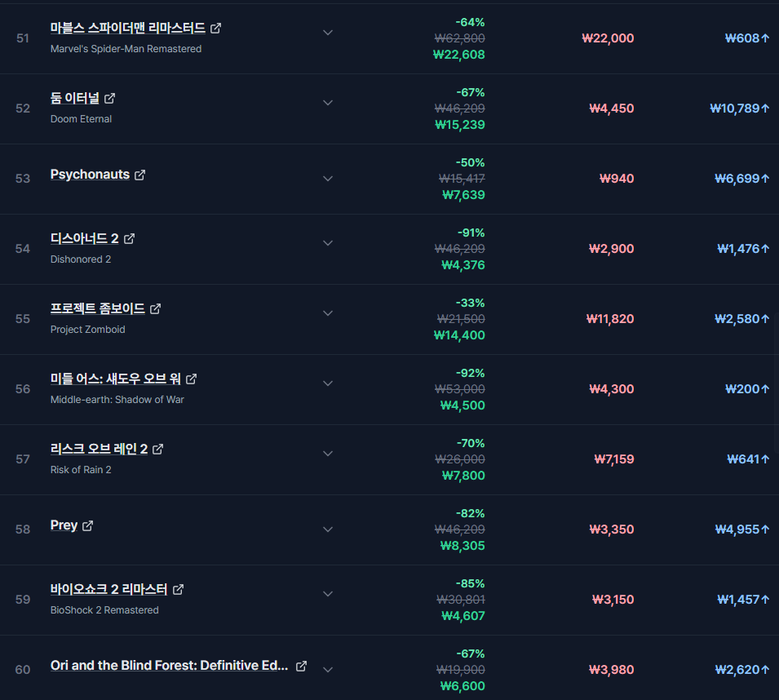This screenshot has width=779, height=700.
Task: Open Risk of Rain 2 external link icon
Action: click(x=158, y=449)
